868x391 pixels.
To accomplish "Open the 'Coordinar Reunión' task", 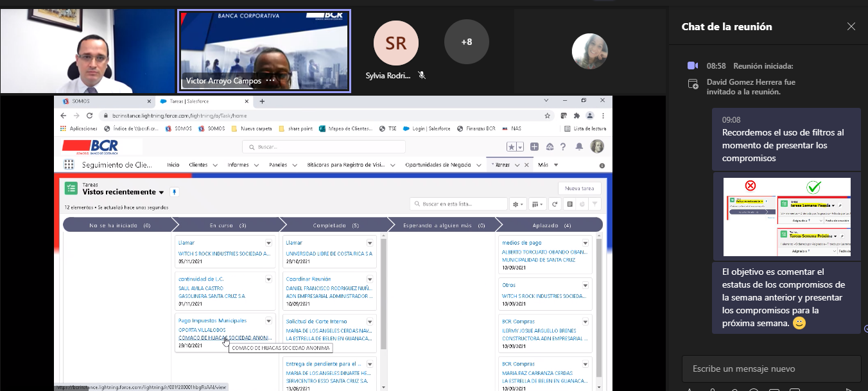I will click(308, 279).
